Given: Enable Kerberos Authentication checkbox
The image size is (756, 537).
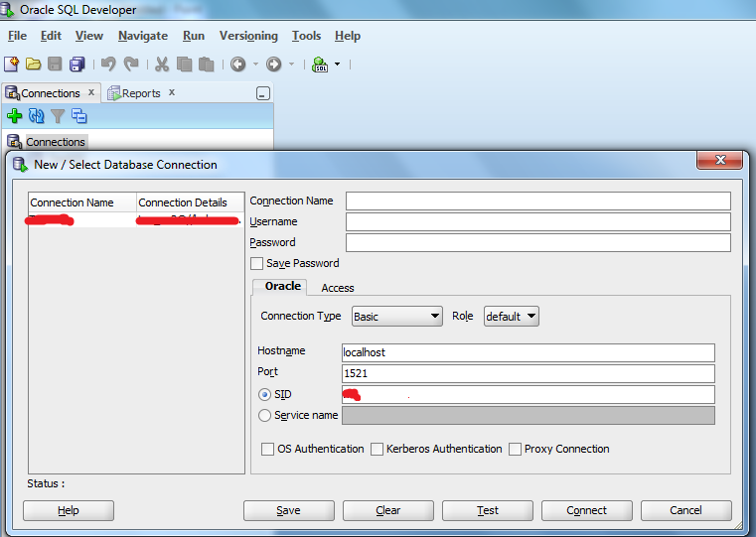Looking at the screenshot, I should [378, 449].
